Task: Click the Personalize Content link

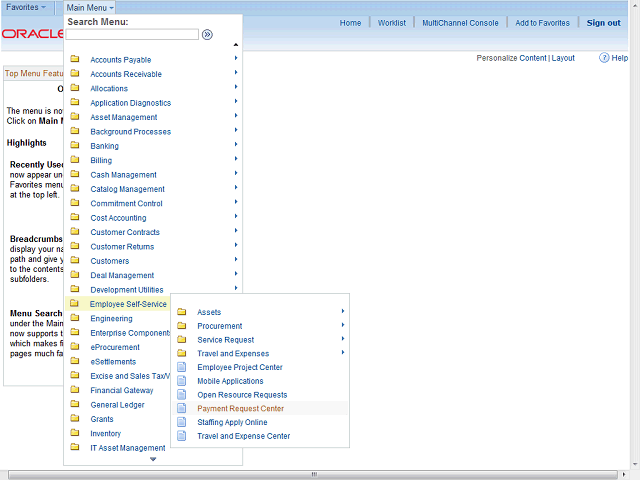Action: coord(511,58)
